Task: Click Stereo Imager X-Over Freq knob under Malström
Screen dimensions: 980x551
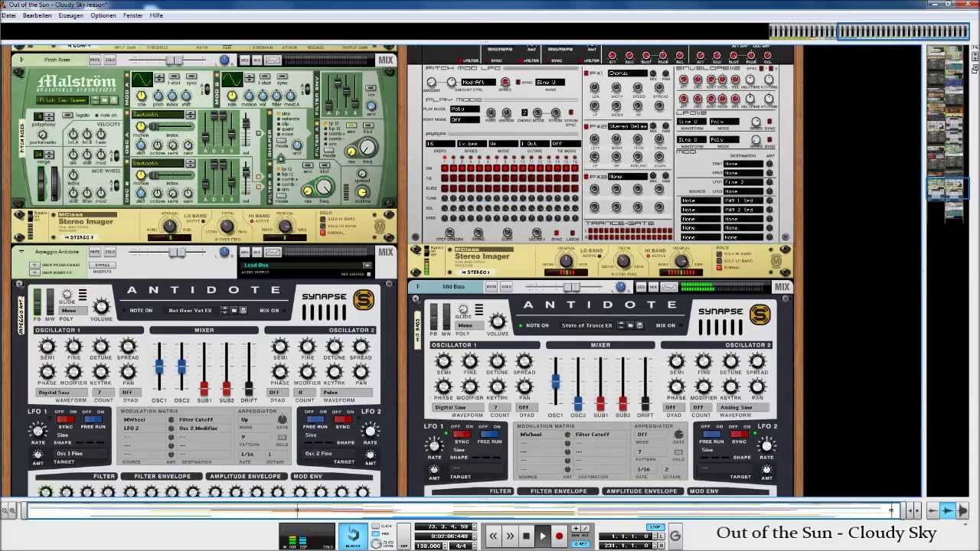Action: [x=226, y=227]
